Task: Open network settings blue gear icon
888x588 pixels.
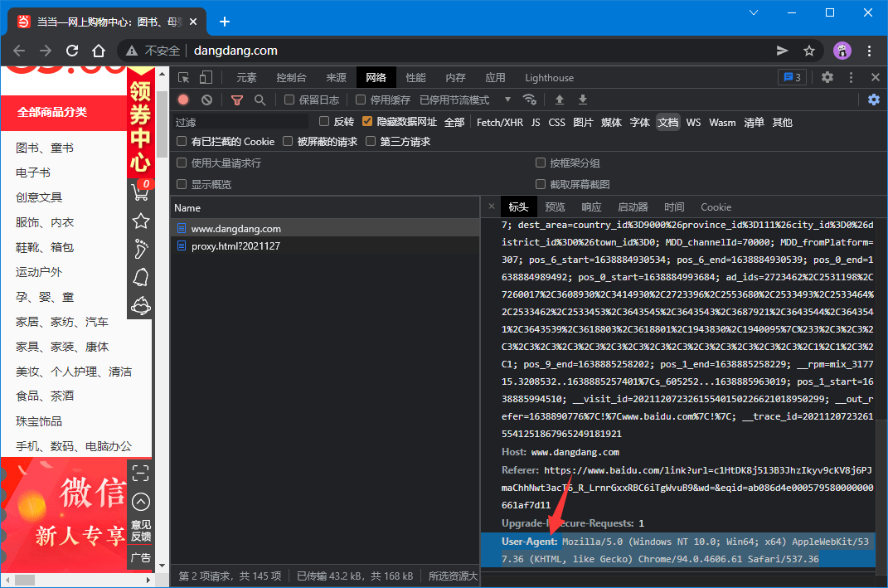Action: [x=874, y=100]
